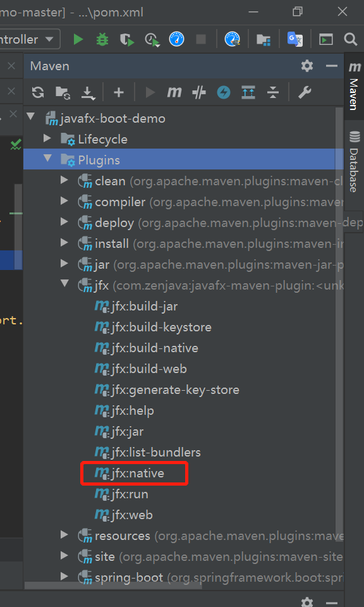Collapse the jfx plugin node
The image size is (364, 607).
click(64, 285)
